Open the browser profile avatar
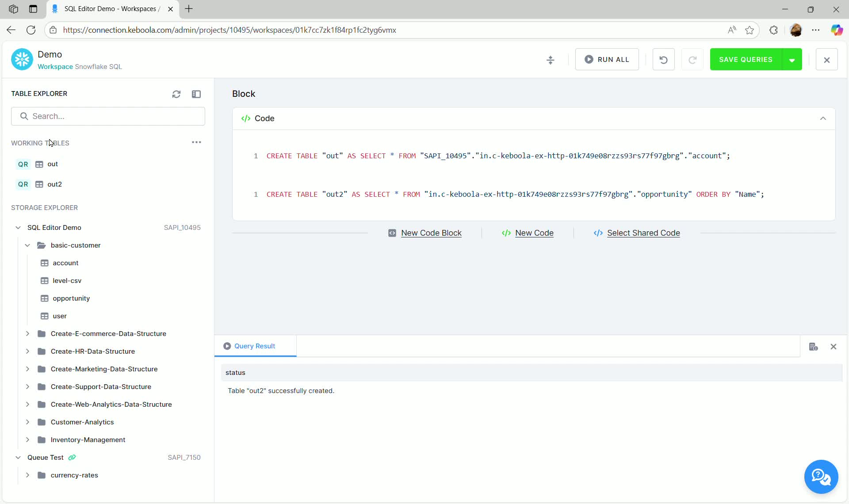The width and height of the screenshot is (849, 504). click(796, 30)
